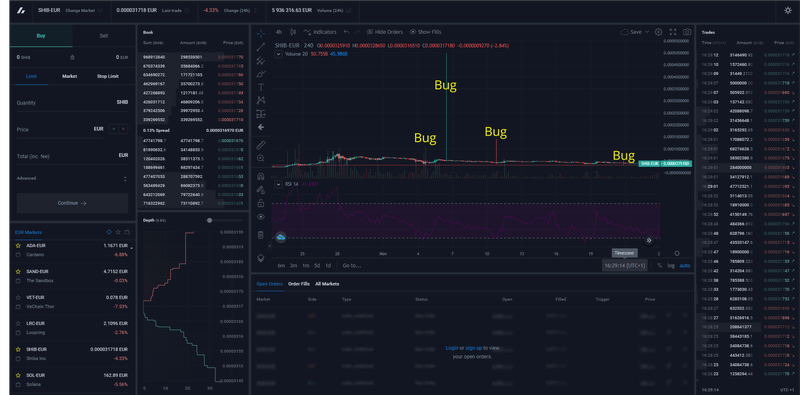800x395 pixels.
Task: Select the ruler measure tool
Action: (261, 145)
